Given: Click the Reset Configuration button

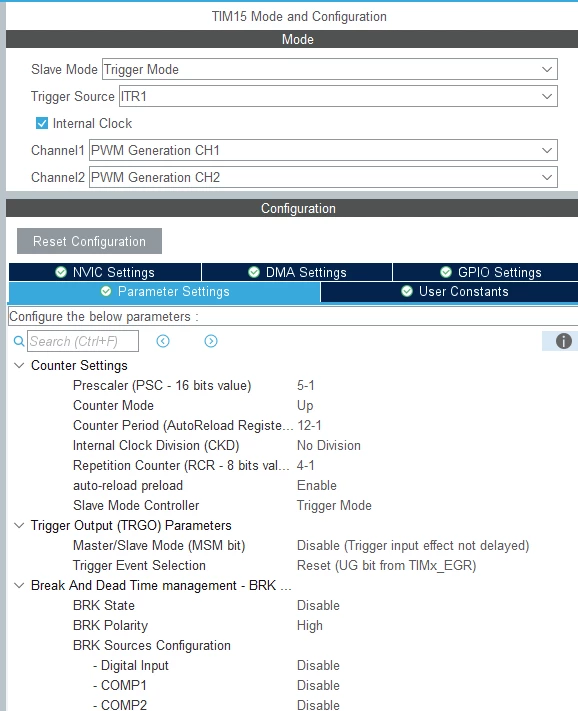Looking at the screenshot, I should point(89,241).
